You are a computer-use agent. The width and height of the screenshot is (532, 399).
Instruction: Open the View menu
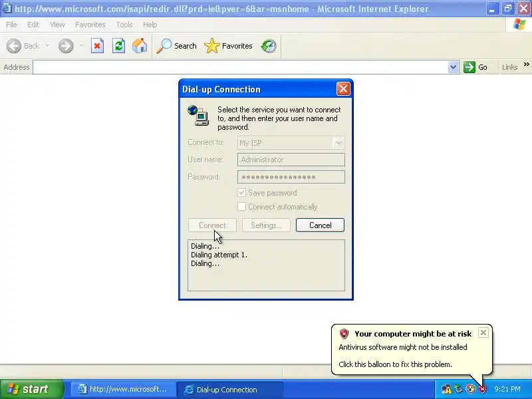pos(57,25)
